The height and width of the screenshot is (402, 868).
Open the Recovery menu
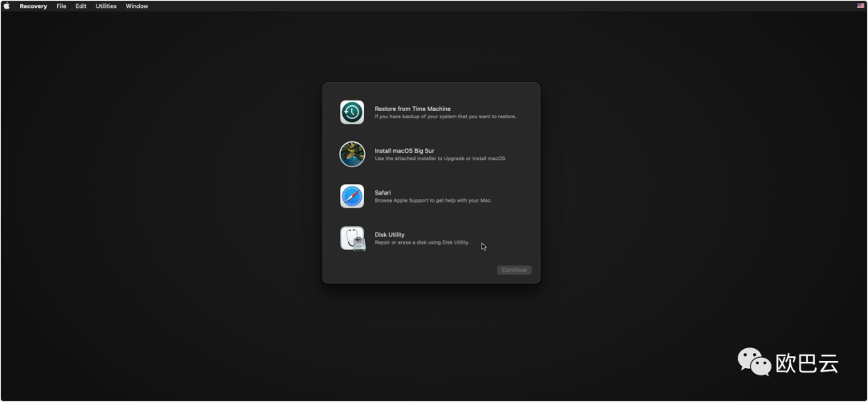coord(33,6)
